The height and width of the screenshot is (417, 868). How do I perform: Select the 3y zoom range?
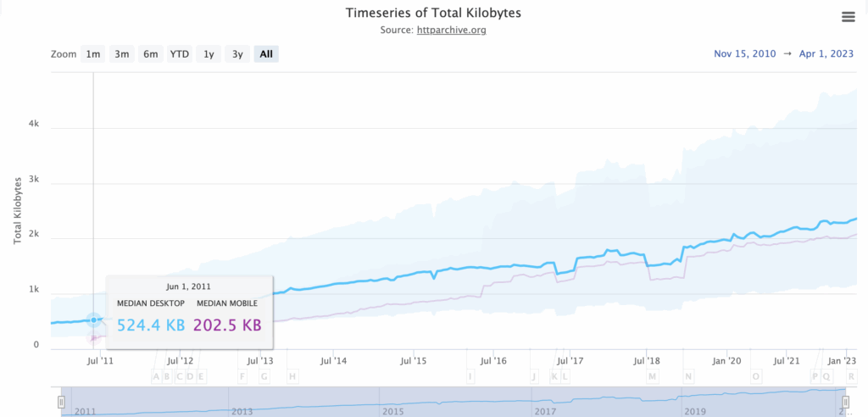point(237,54)
